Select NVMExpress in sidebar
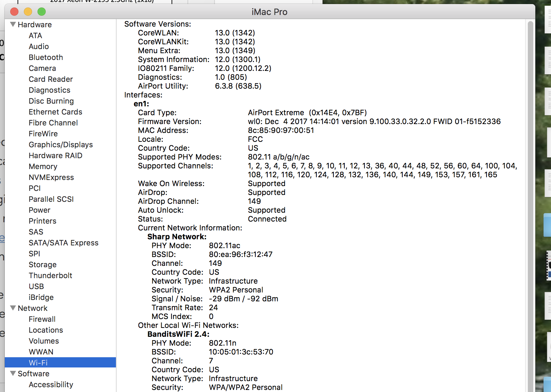 [51, 177]
